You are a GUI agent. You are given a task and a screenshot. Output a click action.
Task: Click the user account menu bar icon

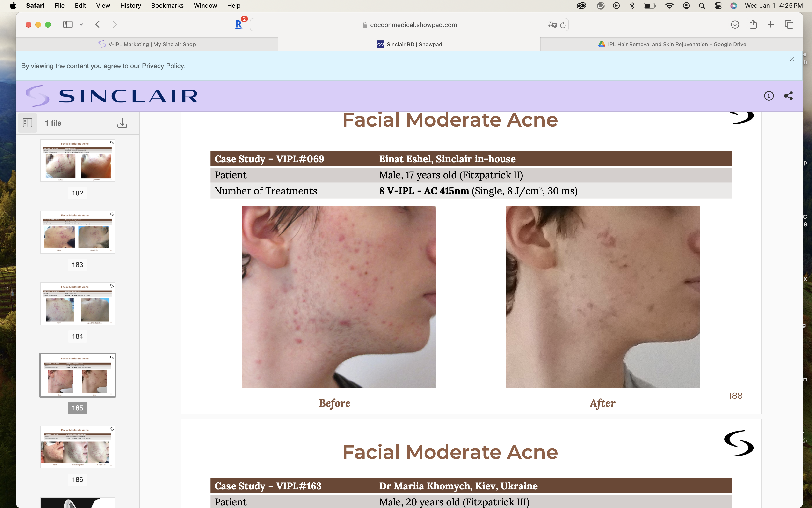tap(686, 6)
